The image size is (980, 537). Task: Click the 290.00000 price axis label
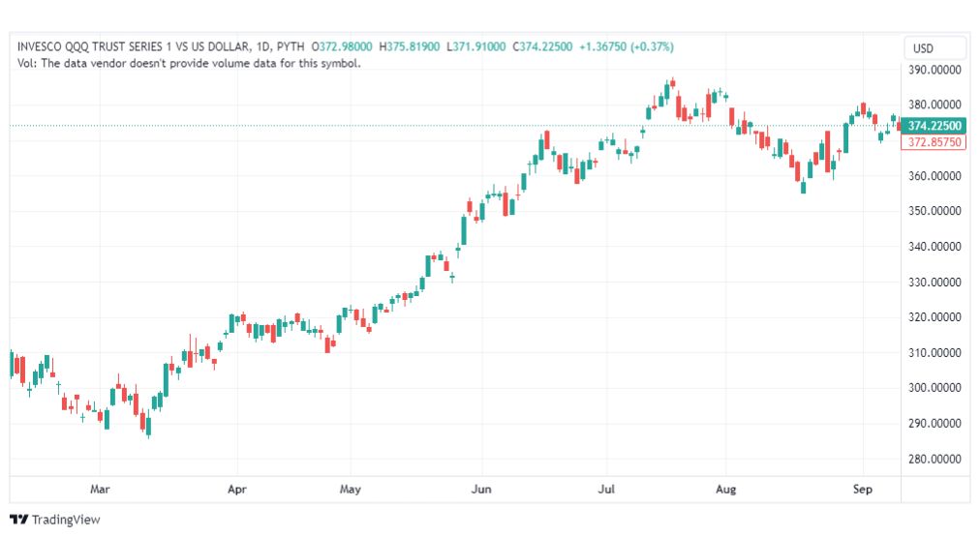point(934,424)
